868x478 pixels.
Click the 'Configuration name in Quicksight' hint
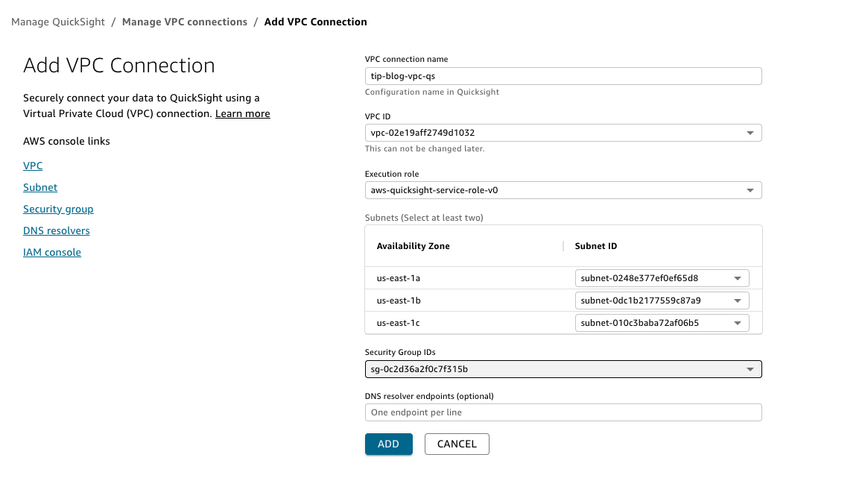click(x=432, y=92)
